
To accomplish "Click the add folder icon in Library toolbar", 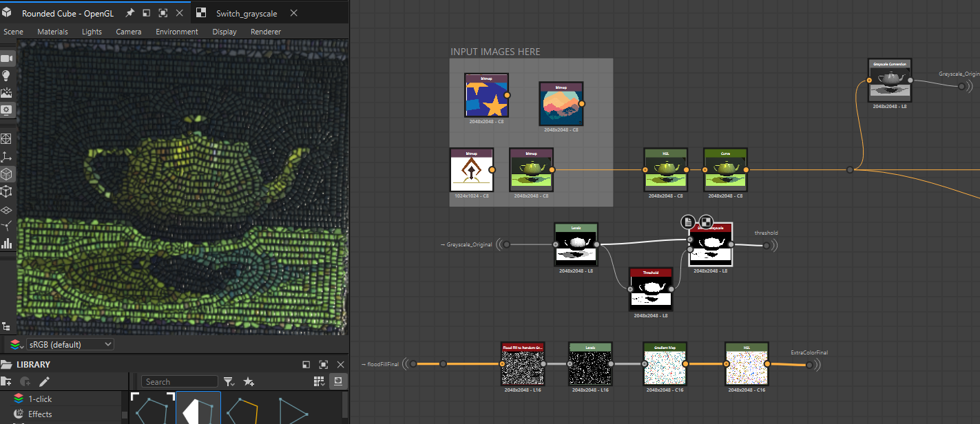I will pyautogui.click(x=7, y=381).
